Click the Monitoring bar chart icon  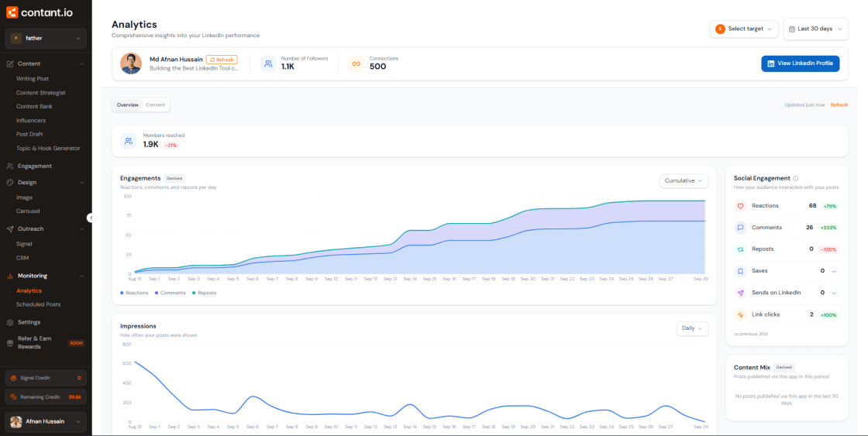pos(10,276)
